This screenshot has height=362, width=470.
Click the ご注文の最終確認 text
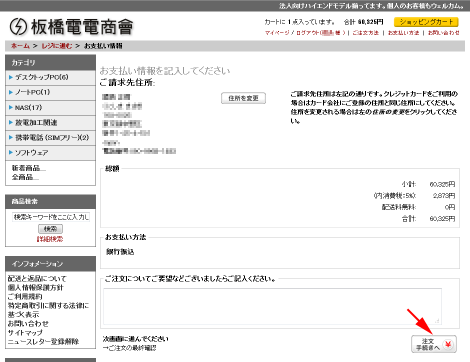[x=132, y=348]
